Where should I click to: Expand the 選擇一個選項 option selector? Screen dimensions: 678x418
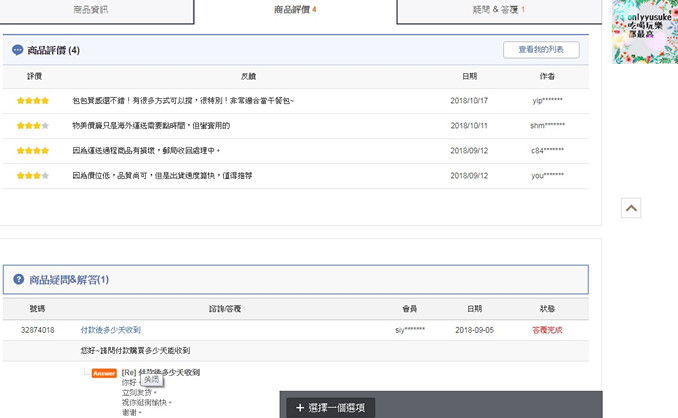click(331, 408)
